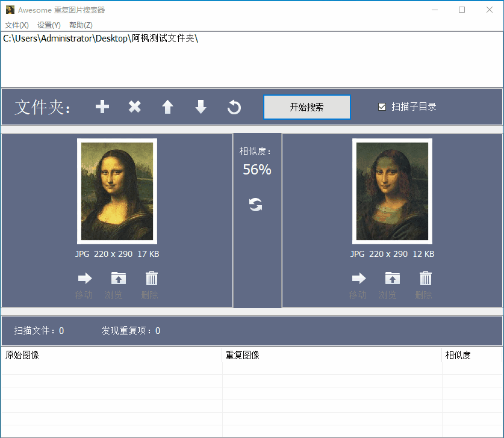Screen dimensions: 504x438
Task: Click the 移动 label under the right image
Action: (358, 295)
